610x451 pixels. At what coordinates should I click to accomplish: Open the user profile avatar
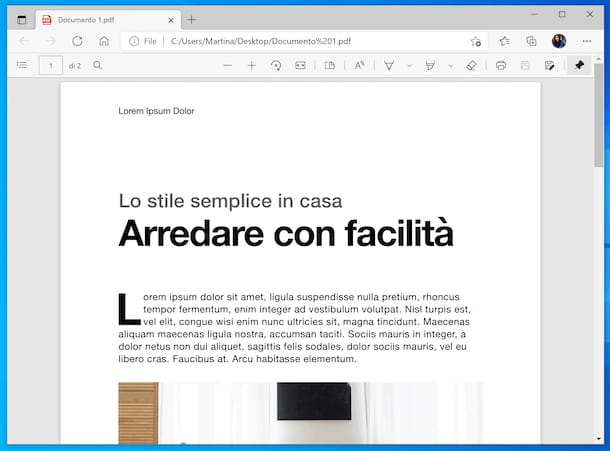(559, 41)
